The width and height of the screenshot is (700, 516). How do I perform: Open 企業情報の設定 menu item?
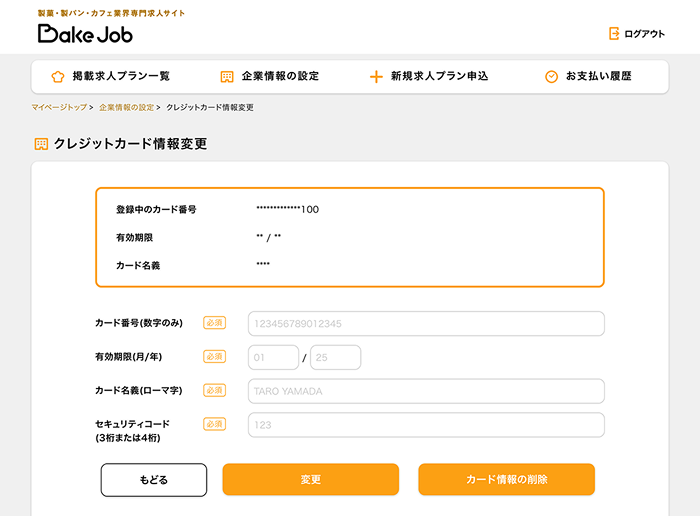pyautogui.click(x=280, y=77)
